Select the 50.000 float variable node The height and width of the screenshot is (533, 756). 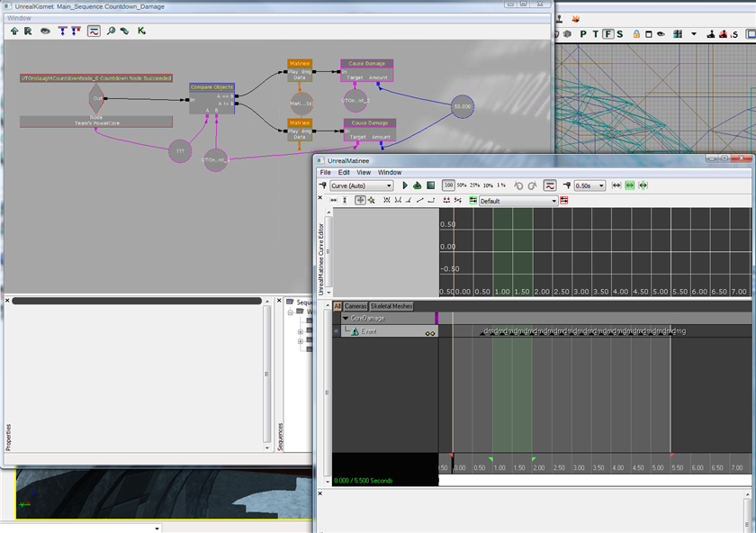tap(463, 106)
